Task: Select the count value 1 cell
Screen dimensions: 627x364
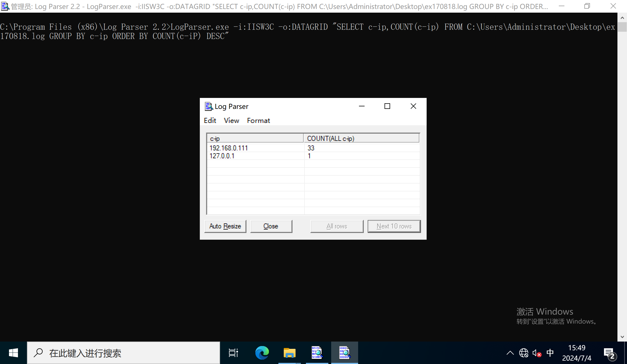Action: point(362,156)
